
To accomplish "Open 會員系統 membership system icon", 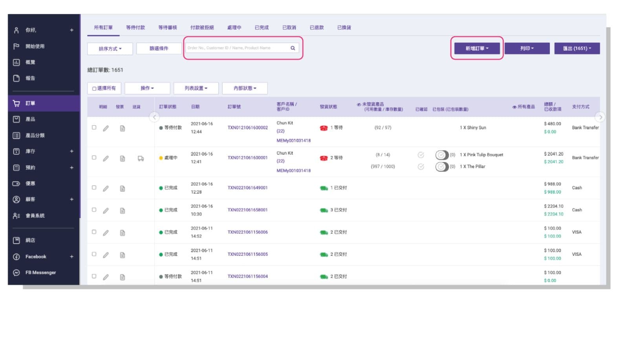I will [x=16, y=216].
